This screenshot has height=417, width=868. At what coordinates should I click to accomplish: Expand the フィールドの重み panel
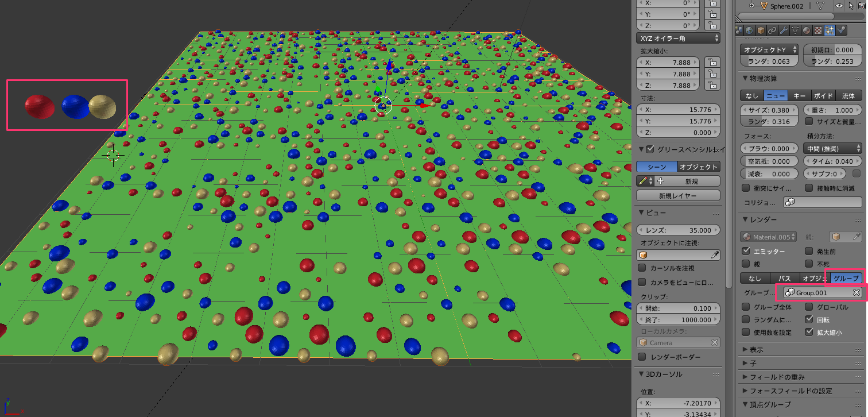pyautogui.click(x=777, y=377)
